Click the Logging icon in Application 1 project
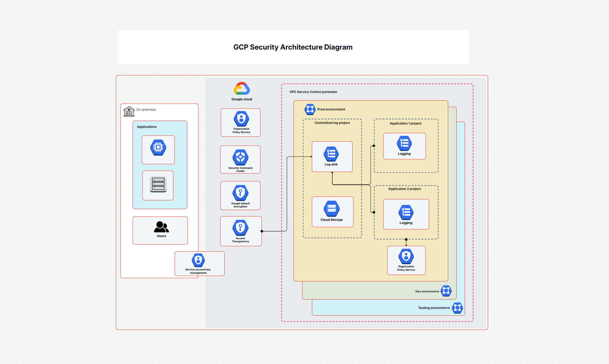The height and width of the screenshot is (364, 609). [x=405, y=143]
